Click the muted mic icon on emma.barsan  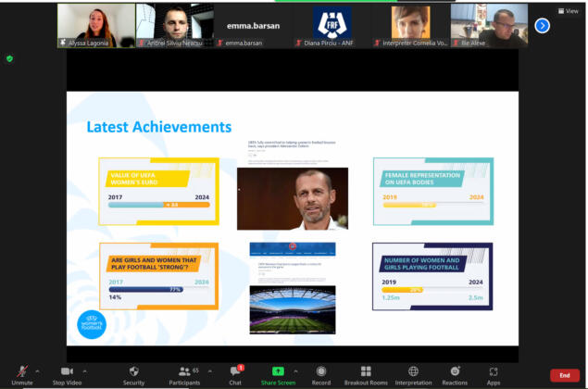click(x=220, y=44)
